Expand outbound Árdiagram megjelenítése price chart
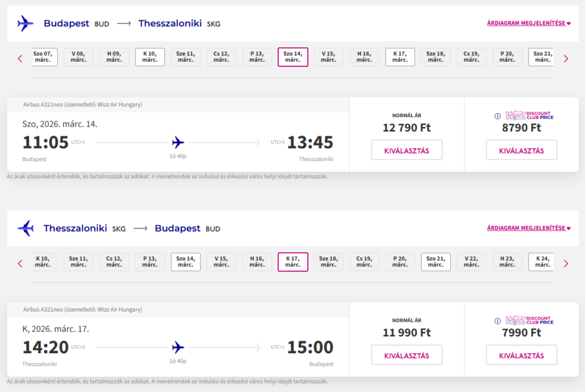This screenshot has width=585, height=392. tap(528, 23)
